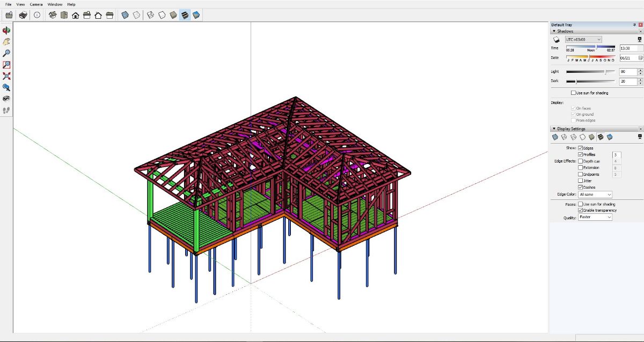Activate the Zoom Window tool

6,65
